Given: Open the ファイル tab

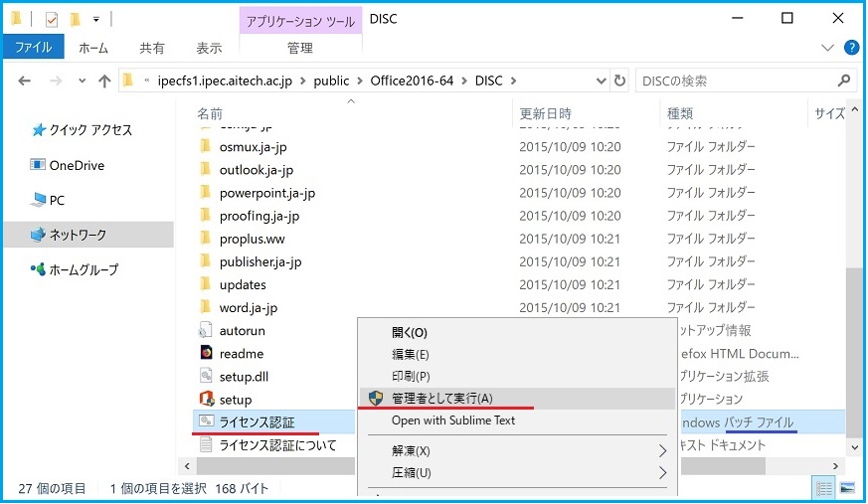Looking at the screenshot, I should (33, 48).
